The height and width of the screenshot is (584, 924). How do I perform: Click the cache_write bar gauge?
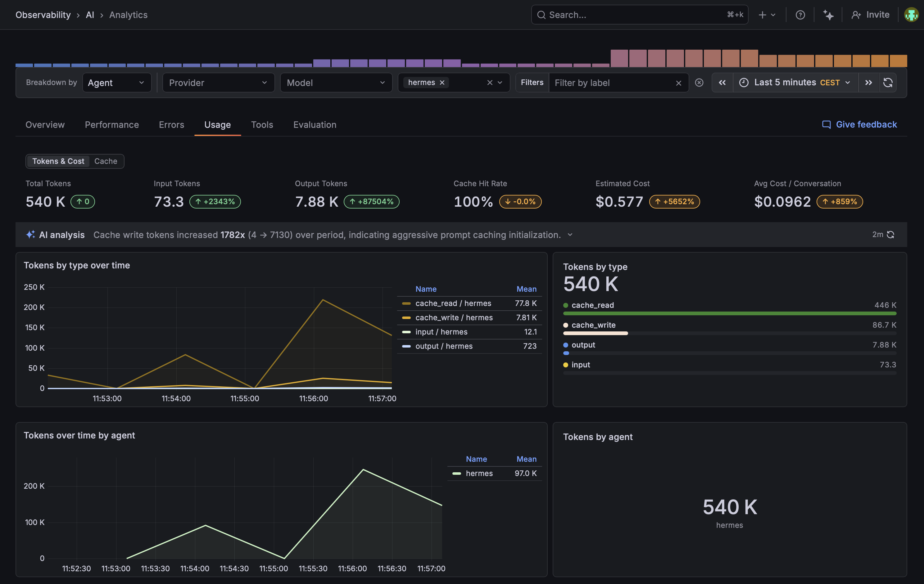point(729,334)
